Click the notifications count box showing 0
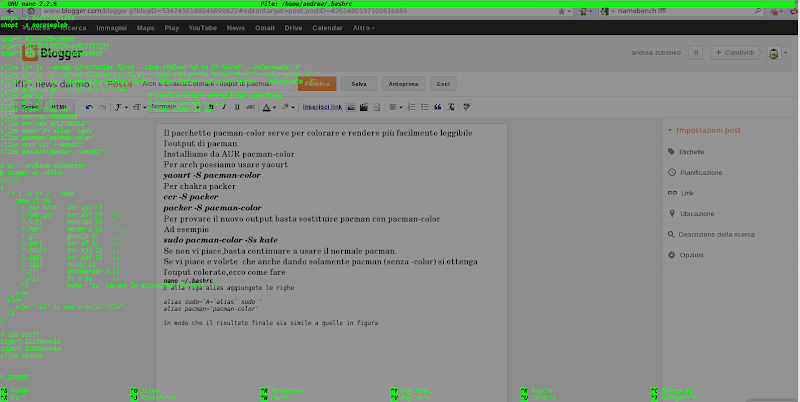The image size is (800, 402). 695,53
